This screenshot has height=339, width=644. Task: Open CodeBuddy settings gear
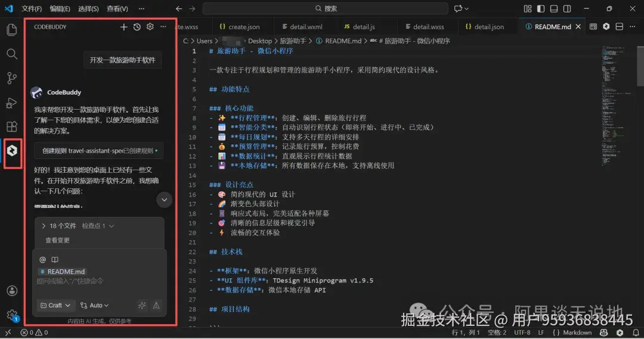coord(150,27)
